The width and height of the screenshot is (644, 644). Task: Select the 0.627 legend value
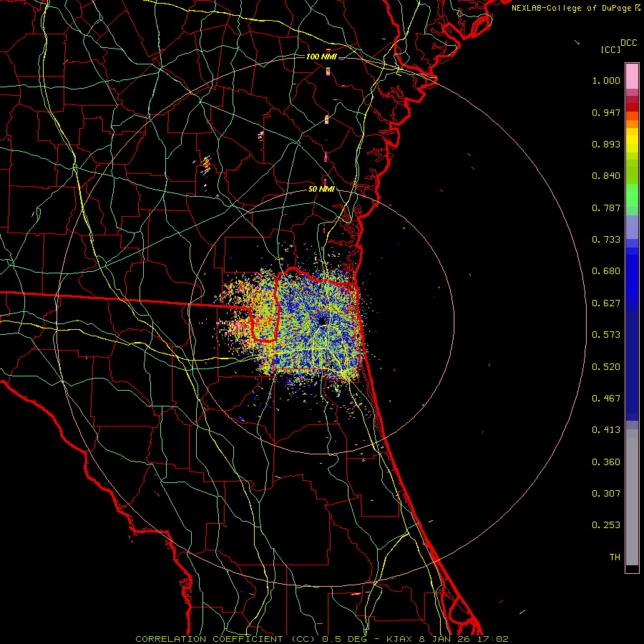point(606,303)
